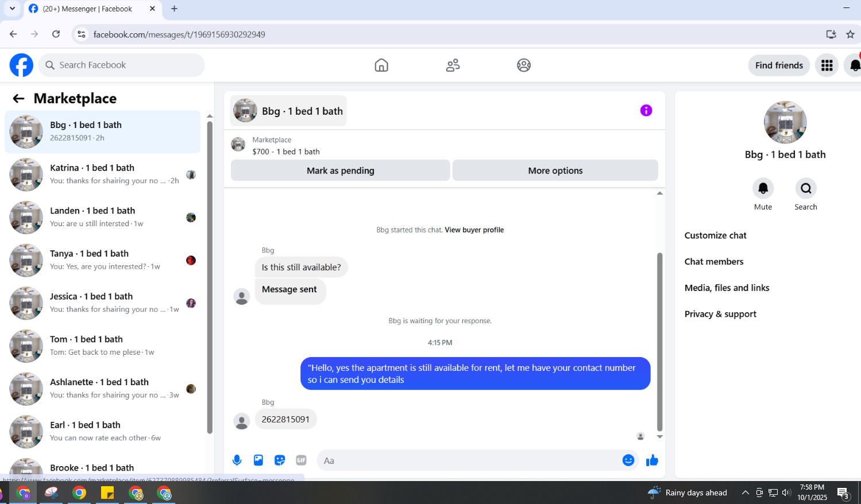The width and height of the screenshot is (861, 504).
Task: Select the Messenger | Facebook browser tab
Action: 92,9
